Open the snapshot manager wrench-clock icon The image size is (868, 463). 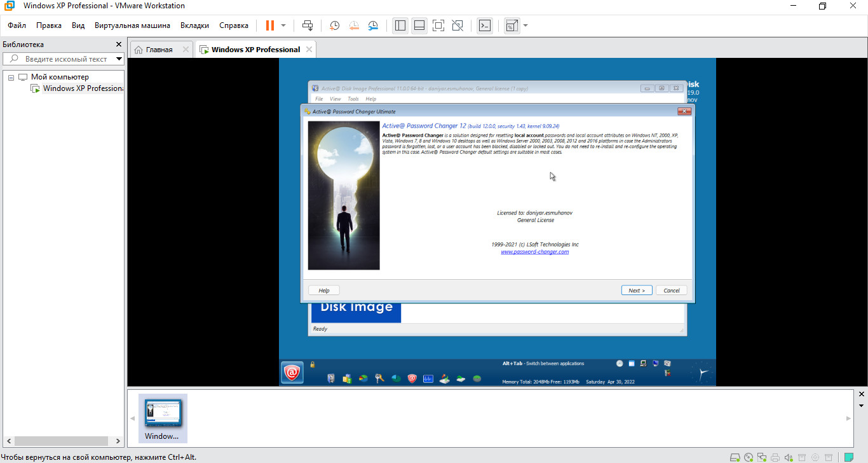(374, 25)
